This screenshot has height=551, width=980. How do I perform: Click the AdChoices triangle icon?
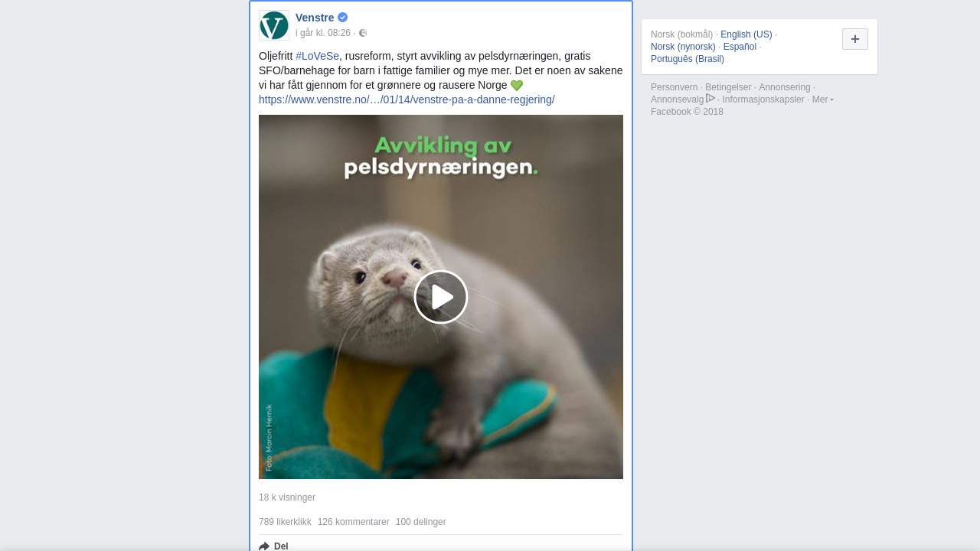[710, 98]
